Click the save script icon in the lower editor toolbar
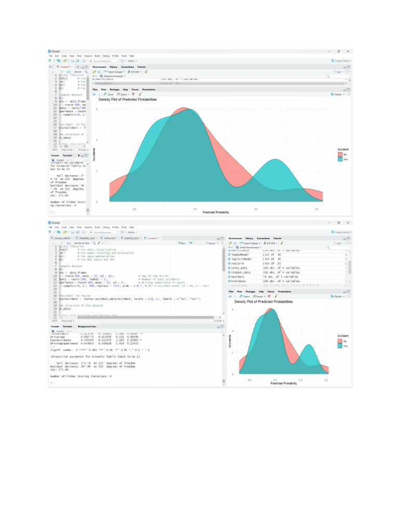This screenshot has height=532, width=399. pos(68,243)
